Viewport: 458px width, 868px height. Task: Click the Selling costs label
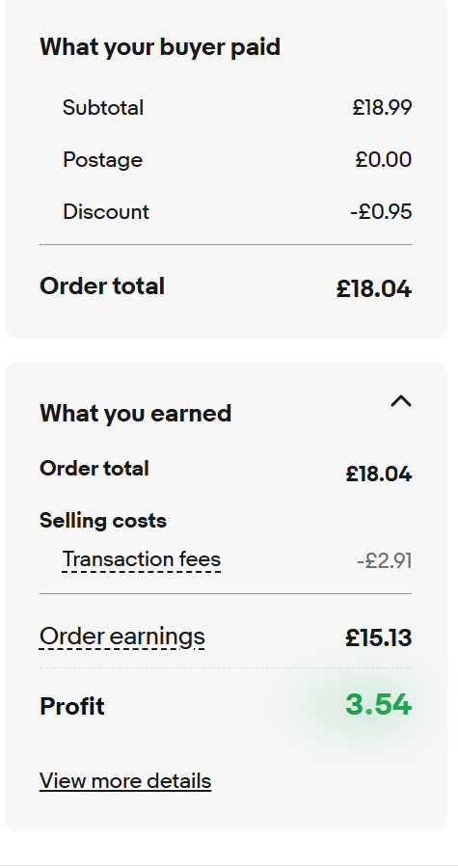point(103,521)
